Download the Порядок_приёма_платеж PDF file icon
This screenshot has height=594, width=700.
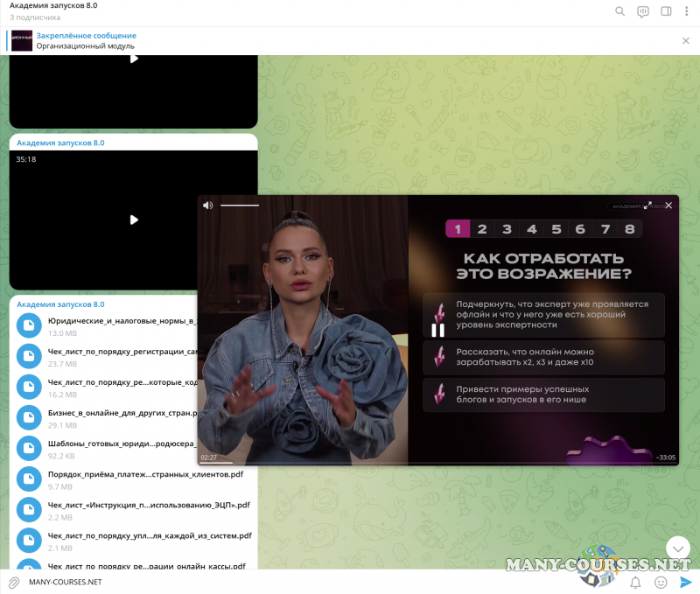pyautogui.click(x=30, y=479)
